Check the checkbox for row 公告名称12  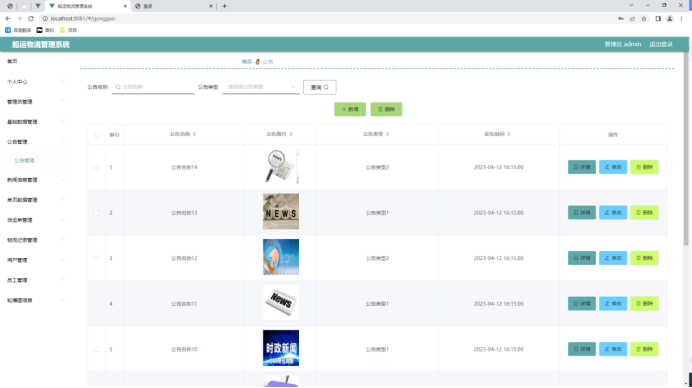click(x=96, y=258)
